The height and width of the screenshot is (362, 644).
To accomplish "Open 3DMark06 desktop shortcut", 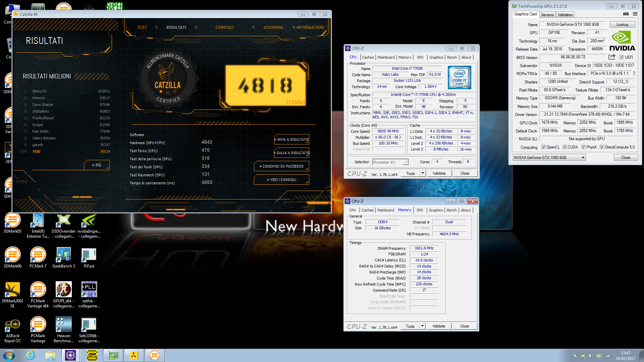I will [x=12, y=257].
